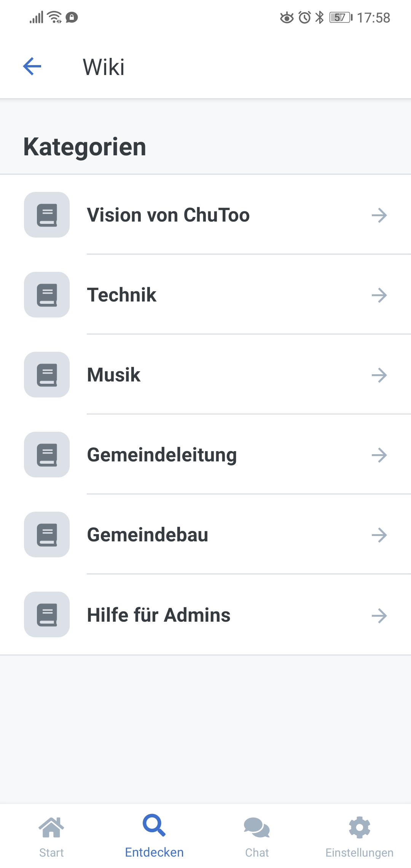The width and height of the screenshot is (411, 868).
Task: Tap book icon for Hilfe für Admins
Action: (47, 615)
